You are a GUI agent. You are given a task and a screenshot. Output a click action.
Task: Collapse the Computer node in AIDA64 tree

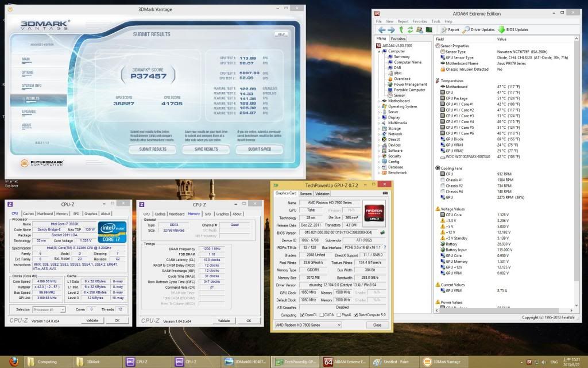(x=379, y=51)
